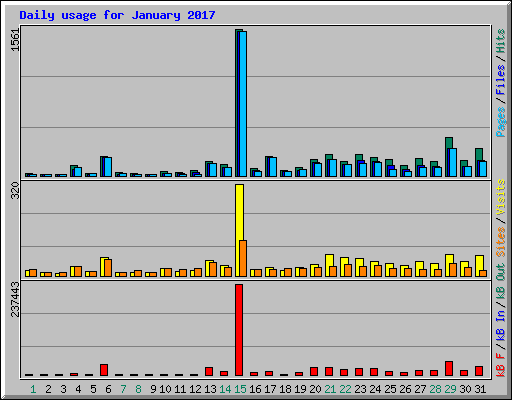The height and width of the screenshot is (400, 512).
Task: Click the 'Daily usage for January 2017' title
Action: click(x=117, y=15)
